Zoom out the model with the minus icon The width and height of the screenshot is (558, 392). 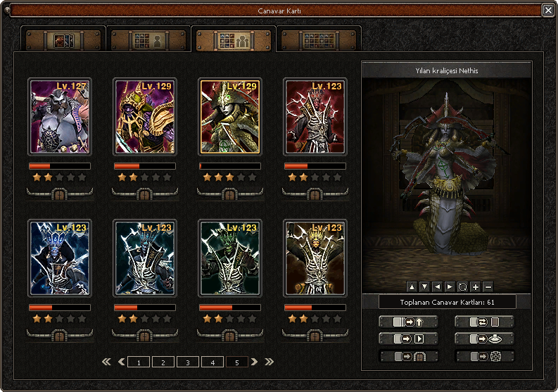click(488, 286)
